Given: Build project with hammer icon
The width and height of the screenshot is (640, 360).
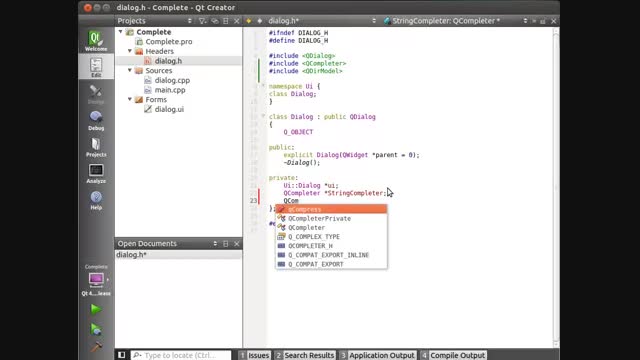Looking at the screenshot, I should [x=96, y=347].
